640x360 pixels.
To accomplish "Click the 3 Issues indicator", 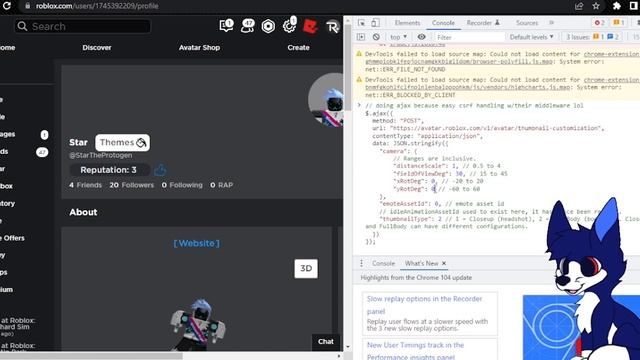I will coord(592,37).
